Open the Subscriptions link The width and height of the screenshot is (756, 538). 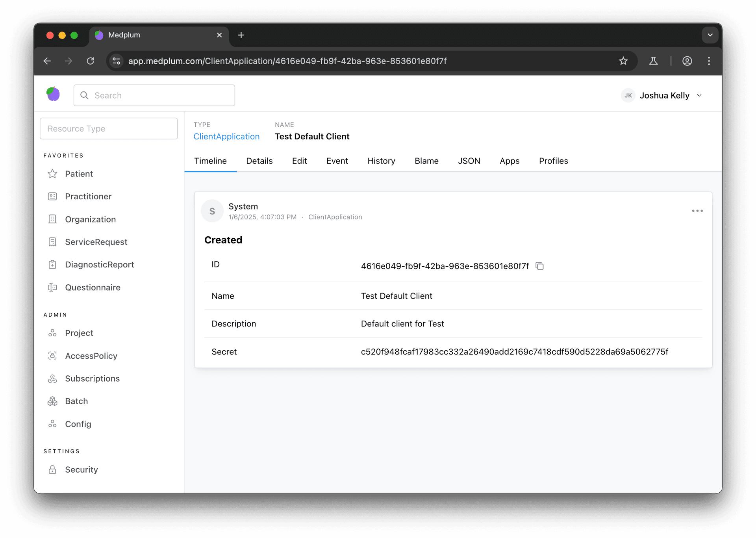click(x=92, y=378)
